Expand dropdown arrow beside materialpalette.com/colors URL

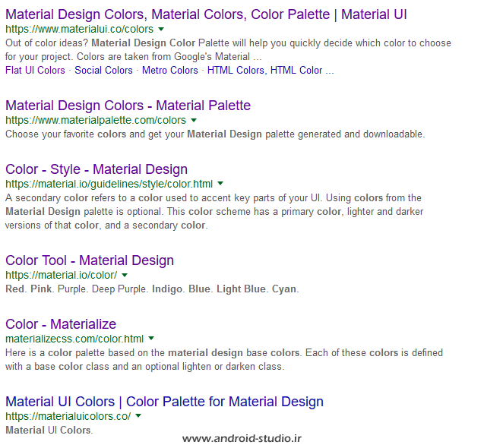tap(194, 121)
